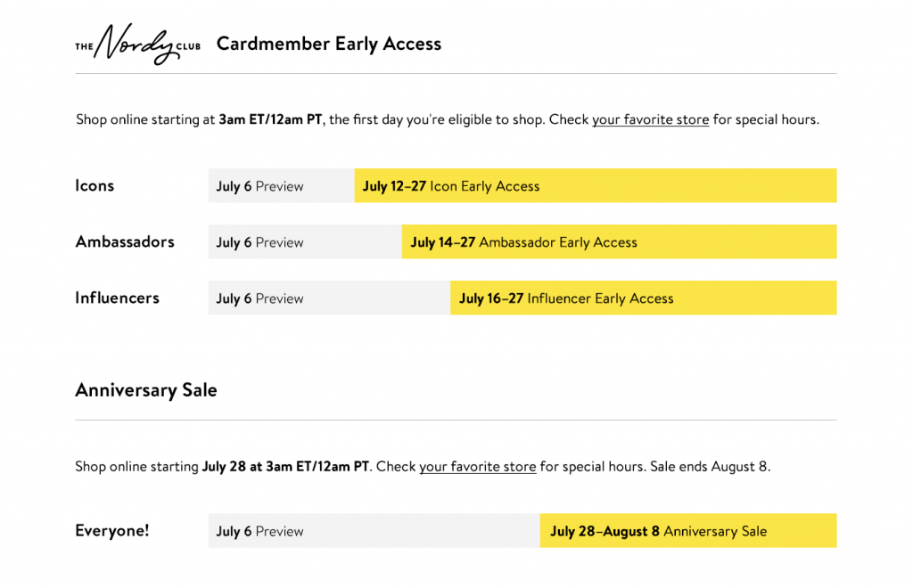Click the Anniversary Sale heading
This screenshot has width=913, height=588.
146,390
